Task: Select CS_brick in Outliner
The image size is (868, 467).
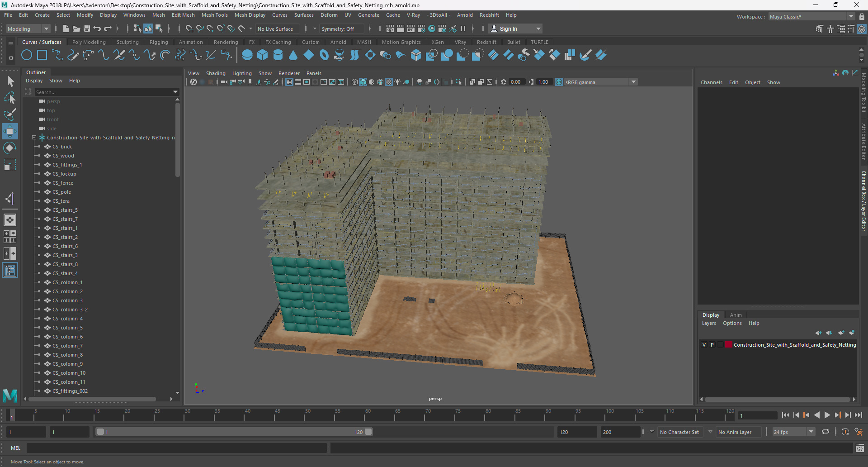Action: pos(62,147)
